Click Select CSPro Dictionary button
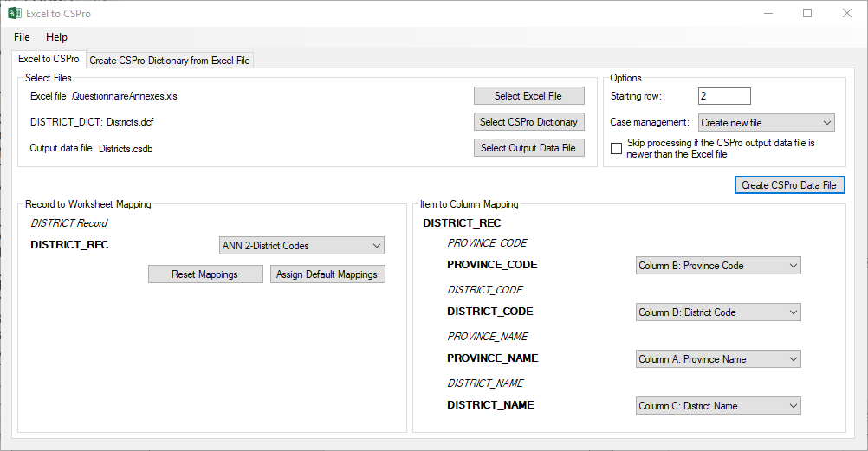Screen dimensions: 868x451 [x=528, y=122]
